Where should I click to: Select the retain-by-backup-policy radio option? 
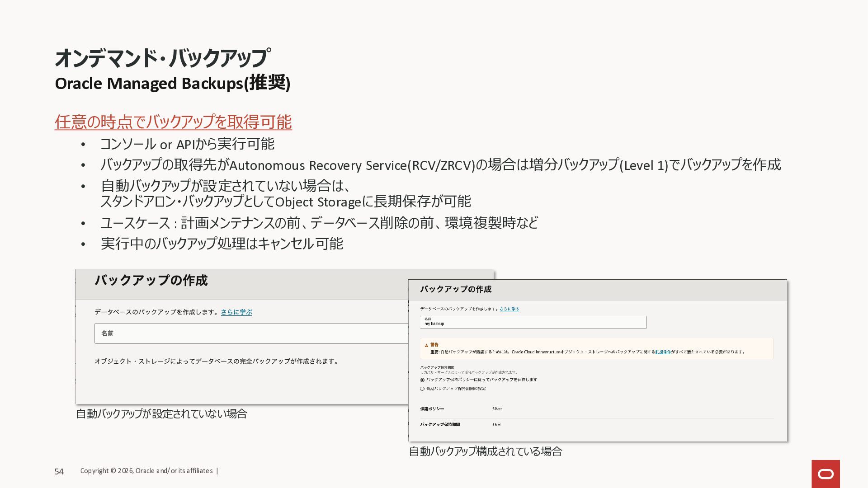(422, 380)
